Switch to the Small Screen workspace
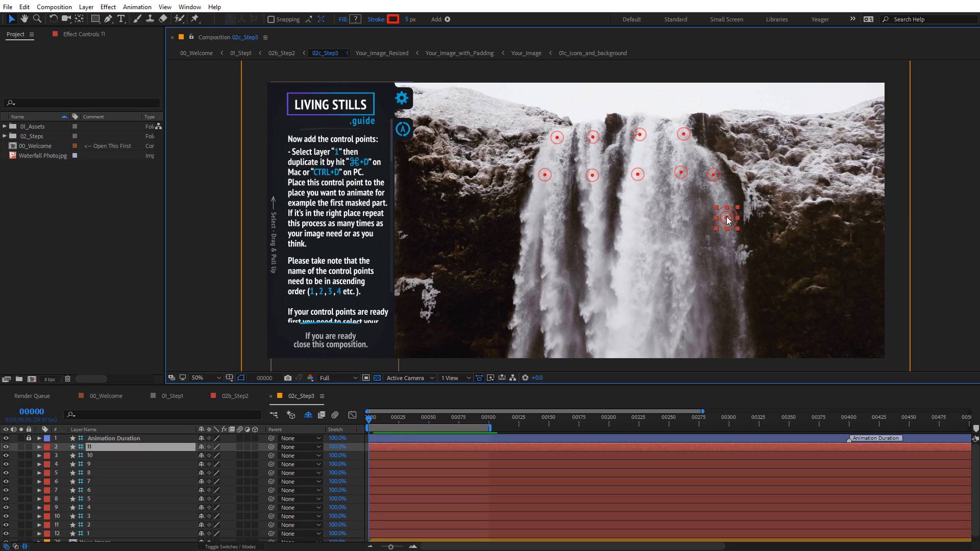The image size is (980, 551). (x=726, y=19)
